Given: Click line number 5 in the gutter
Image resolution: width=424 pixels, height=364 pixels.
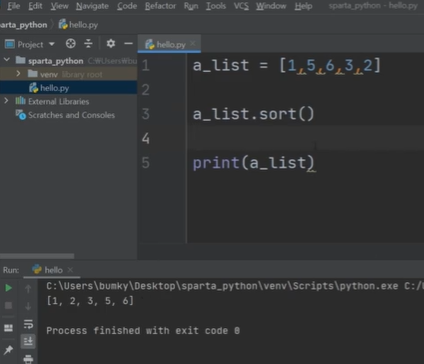Looking at the screenshot, I should click(x=146, y=163).
